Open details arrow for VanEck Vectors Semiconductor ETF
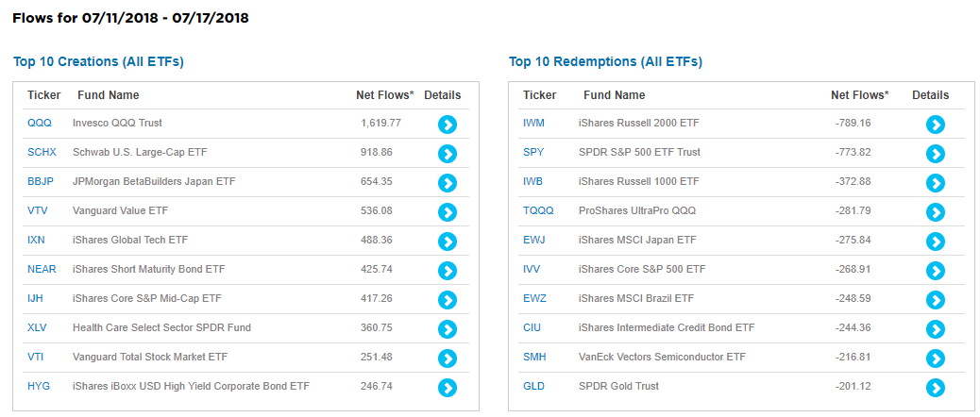Viewport: 980px width, 417px height. 935,359
